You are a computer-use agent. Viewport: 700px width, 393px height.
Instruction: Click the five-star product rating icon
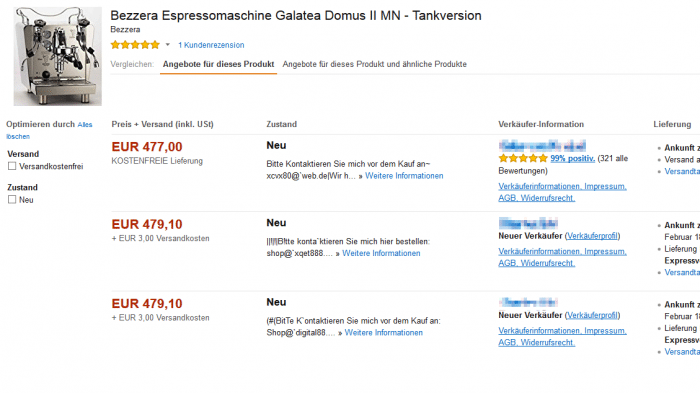click(135, 45)
